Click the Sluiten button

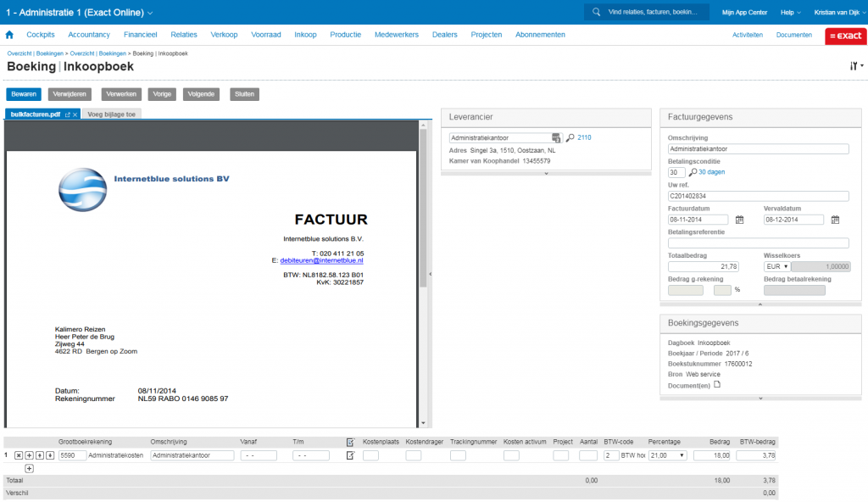pos(244,94)
